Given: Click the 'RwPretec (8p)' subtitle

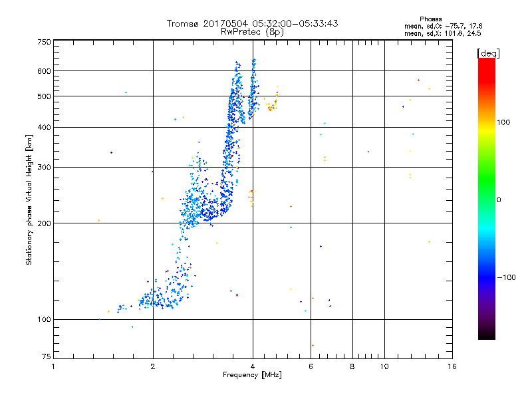Looking at the screenshot, I should [x=252, y=32].
